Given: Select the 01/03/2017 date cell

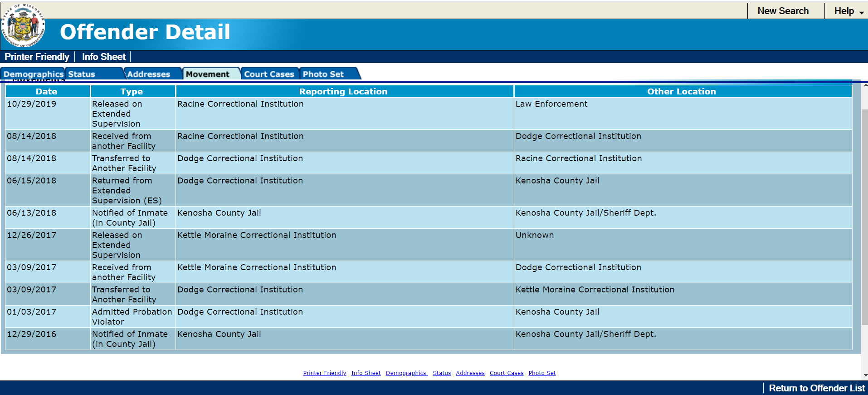Looking at the screenshot, I should click(48, 317).
